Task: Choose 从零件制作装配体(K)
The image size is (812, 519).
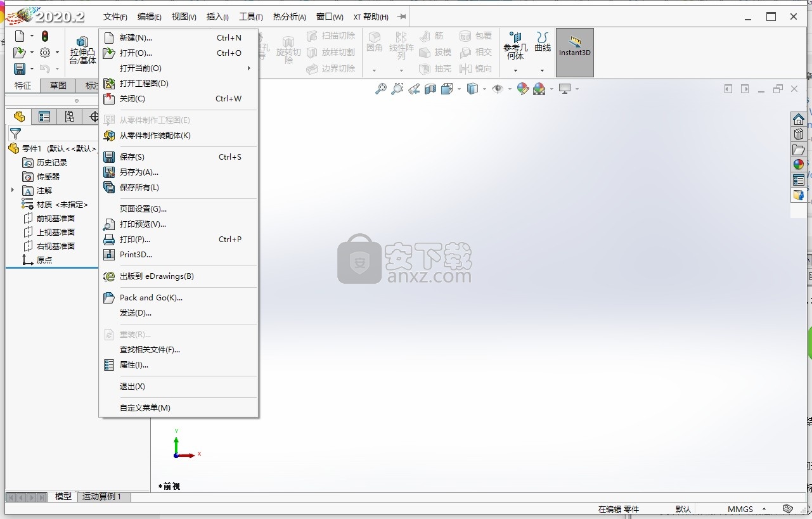Action: click(x=178, y=136)
